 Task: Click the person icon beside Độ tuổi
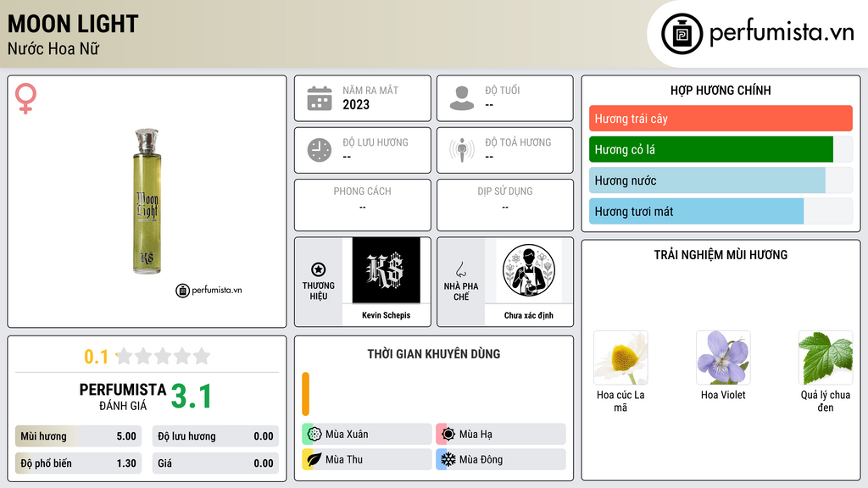click(462, 98)
